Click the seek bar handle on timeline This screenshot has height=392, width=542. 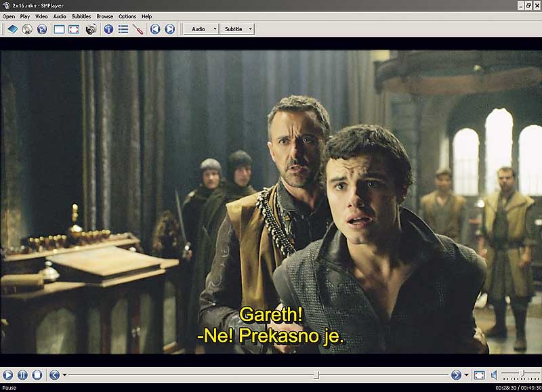(x=316, y=374)
